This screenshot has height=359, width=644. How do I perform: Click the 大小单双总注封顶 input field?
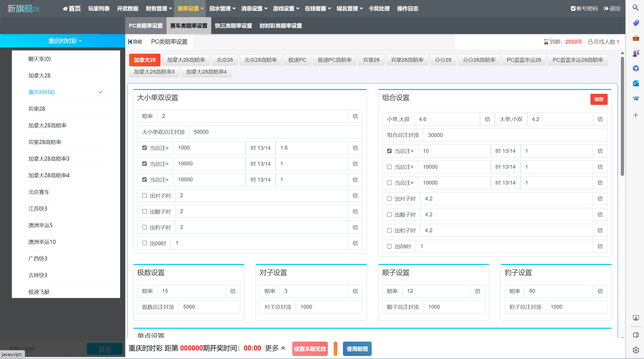(x=276, y=132)
